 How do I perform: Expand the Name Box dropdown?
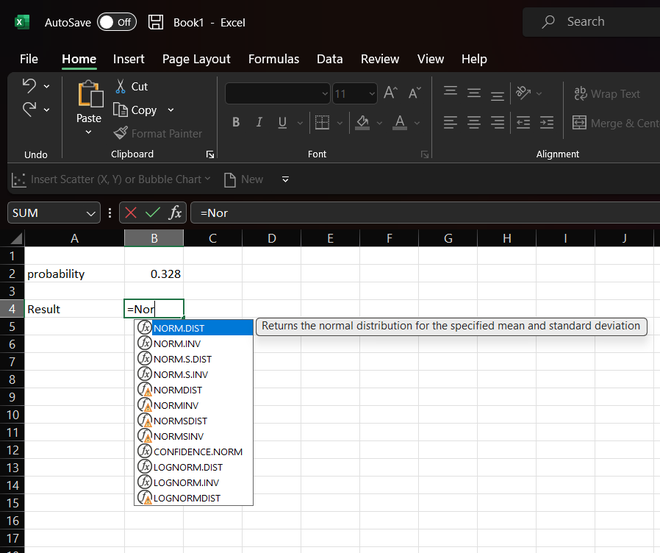92,212
